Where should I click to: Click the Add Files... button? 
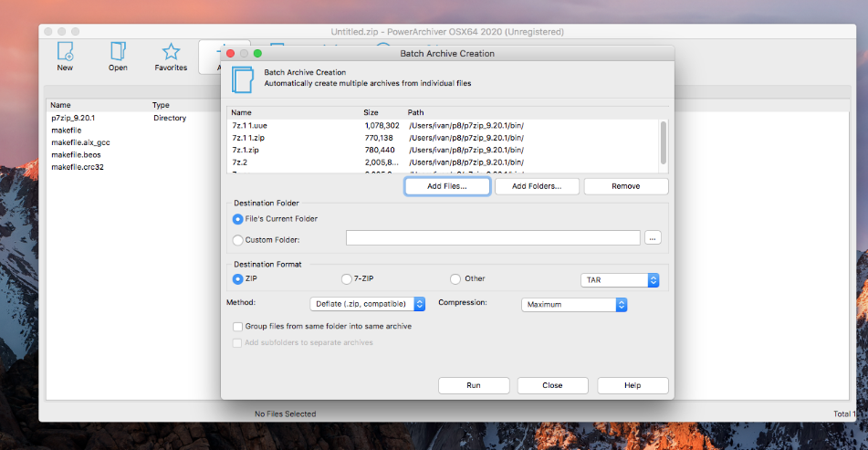coord(447,186)
